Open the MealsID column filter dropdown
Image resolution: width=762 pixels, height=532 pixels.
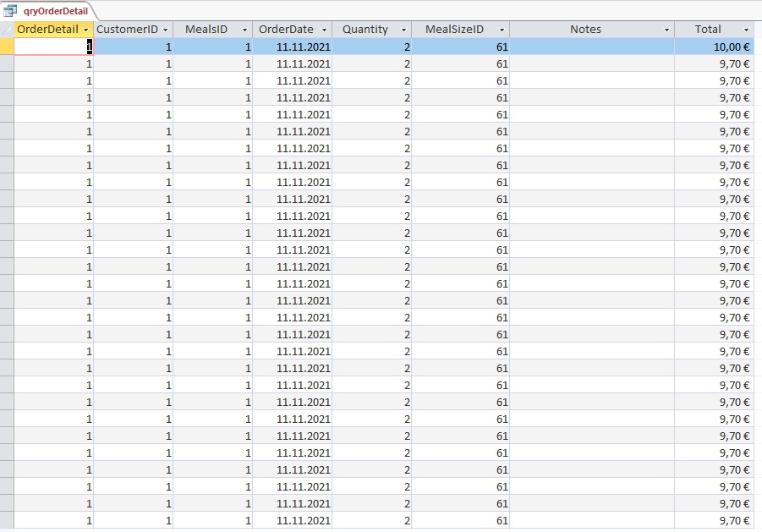245,30
